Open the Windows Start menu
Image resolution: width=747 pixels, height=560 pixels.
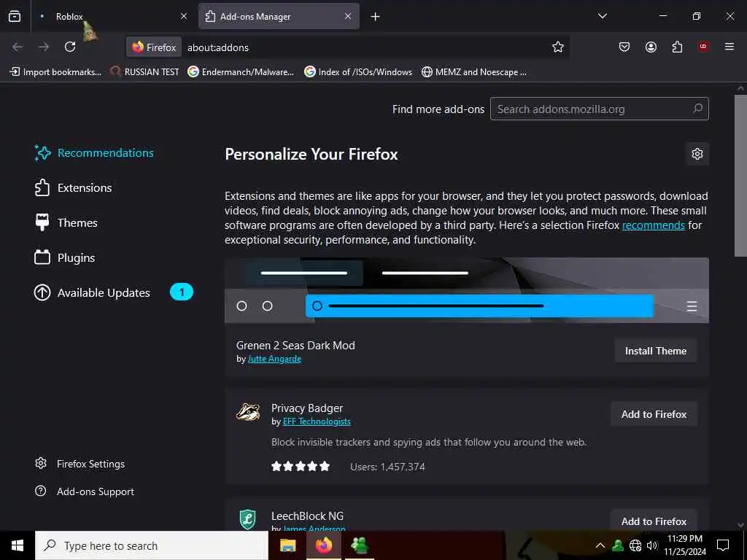(x=18, y=545)
